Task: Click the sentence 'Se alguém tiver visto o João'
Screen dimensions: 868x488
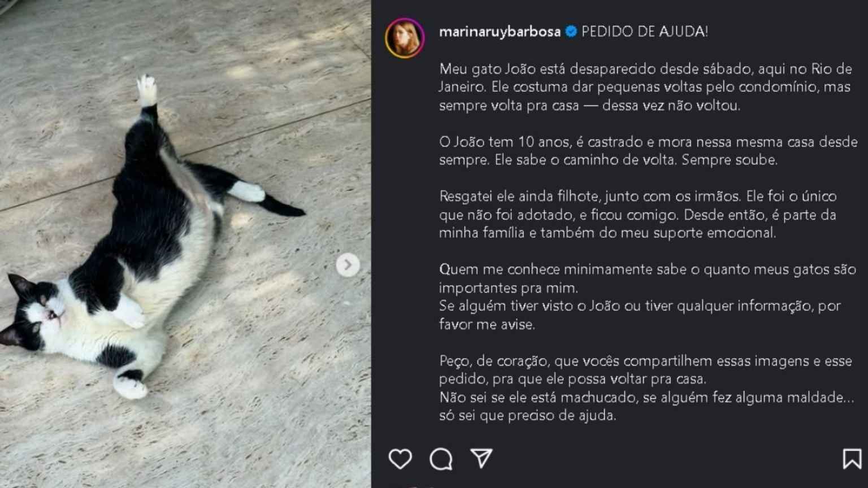Action: tap(640, 315)
